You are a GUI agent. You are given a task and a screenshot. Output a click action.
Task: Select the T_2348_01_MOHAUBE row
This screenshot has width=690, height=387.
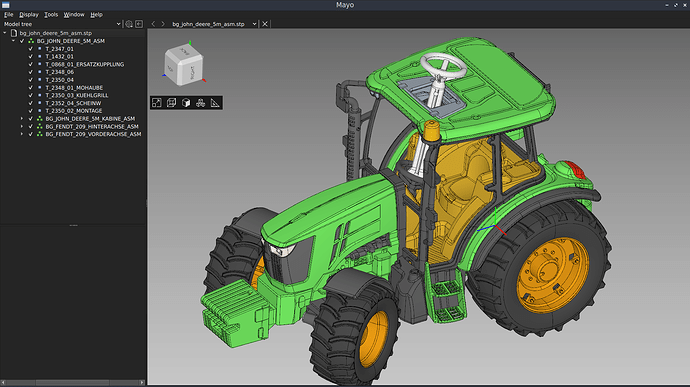[74, 88]
